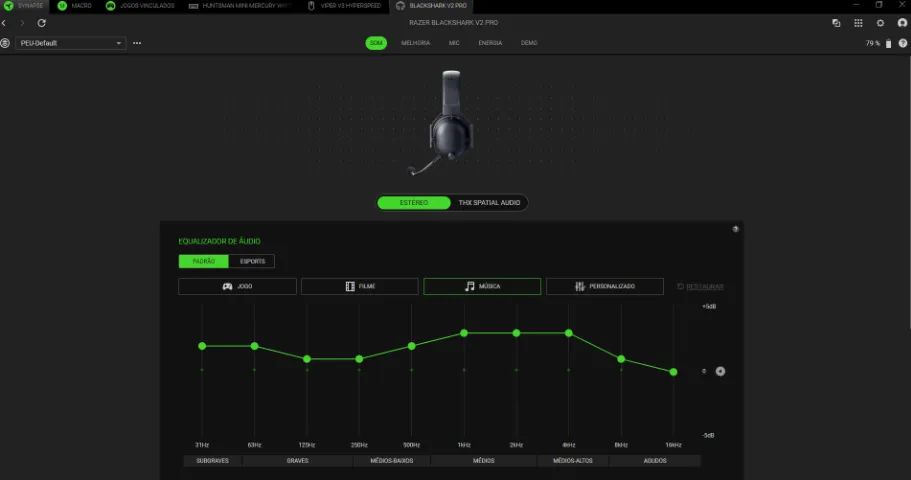Click the EQUALIZADOR DE ÁUDIO heading
911x480 pixels.
219,241
